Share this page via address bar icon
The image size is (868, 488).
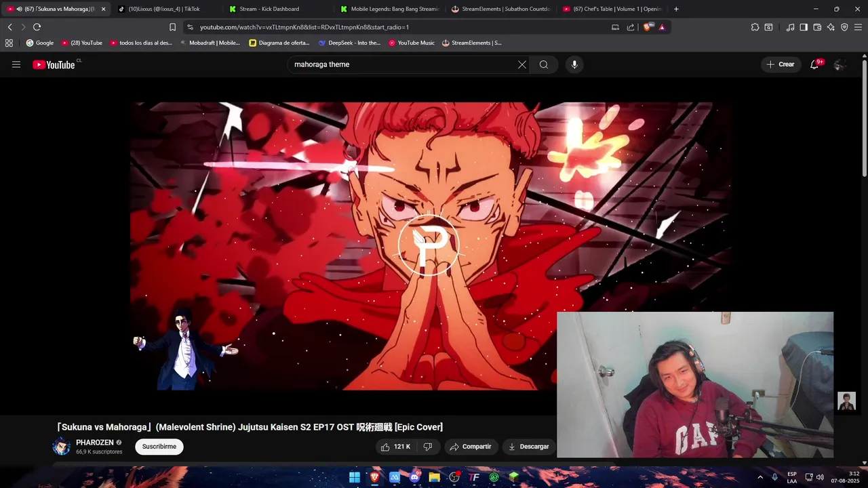point(631,27)
